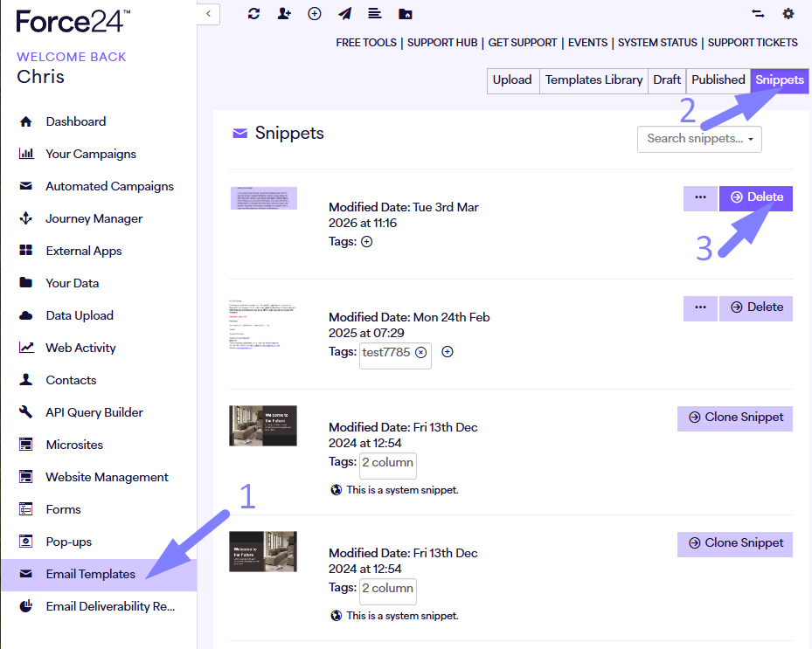Open Web Activity from the sidebar
The width and height of the screenshot is (812, 649).
[80, 348]
